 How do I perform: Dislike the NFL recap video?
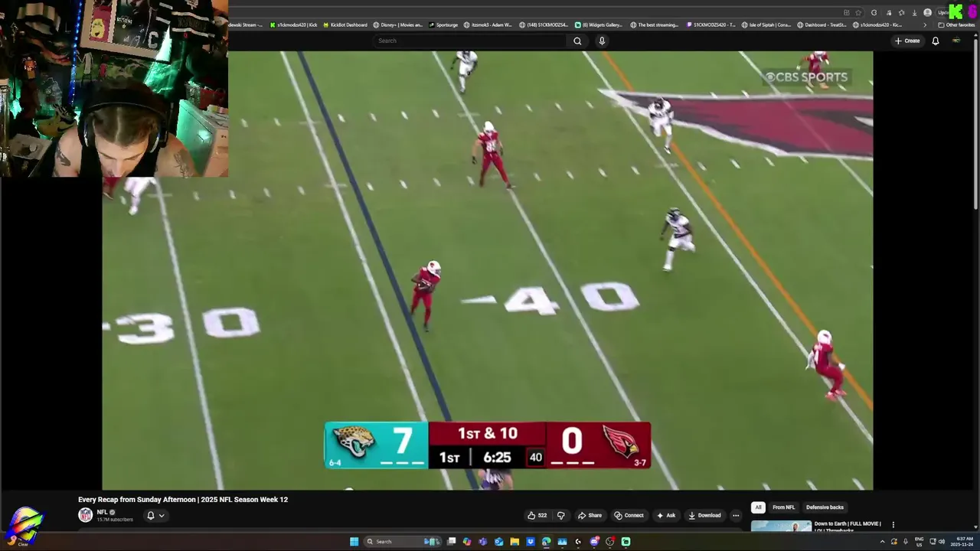click(560, 515)
